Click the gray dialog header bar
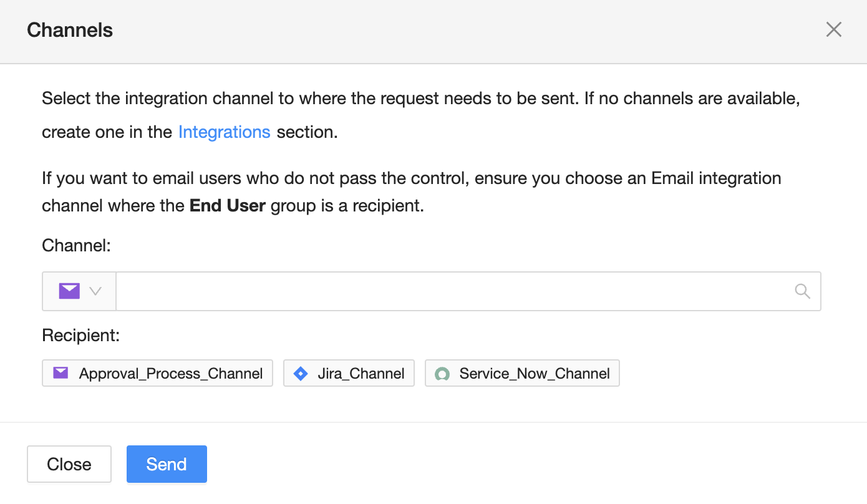Image resolution: width=867 pixels, height=504 pixels. tap(437, 30)
